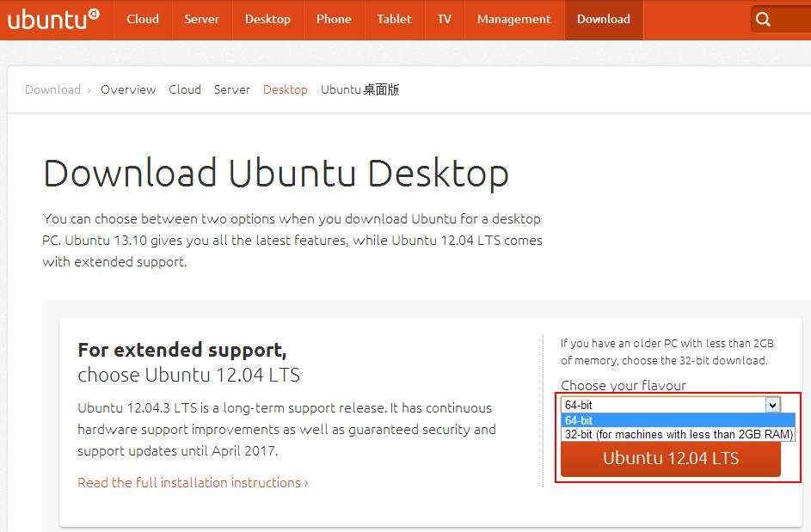This screenshot has height=532, width=811.
Task: Click the search magnifier icon
Action: [763, 19]
